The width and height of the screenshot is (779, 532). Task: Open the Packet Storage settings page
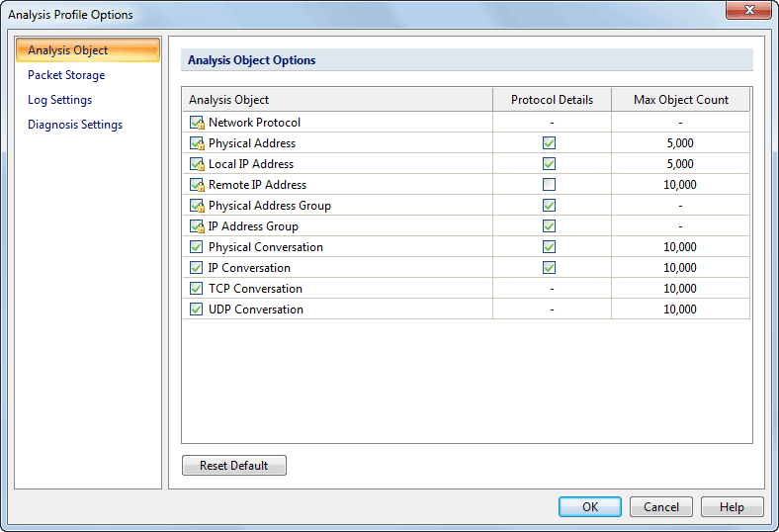tap(66, 75)
